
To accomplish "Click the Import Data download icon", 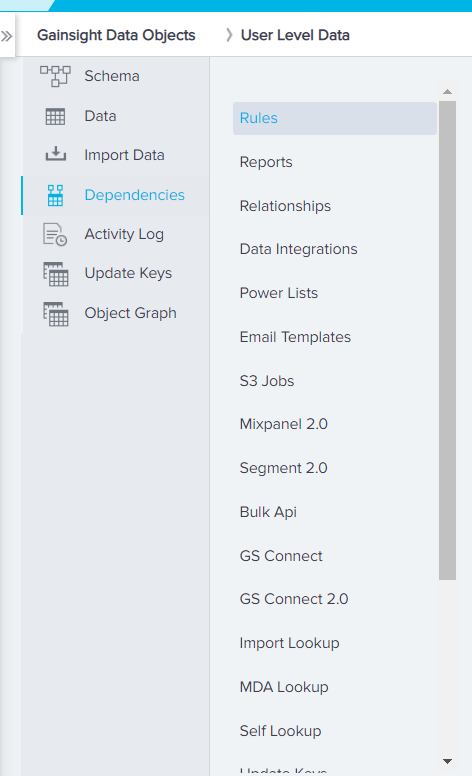I will (x=55, y=154).
